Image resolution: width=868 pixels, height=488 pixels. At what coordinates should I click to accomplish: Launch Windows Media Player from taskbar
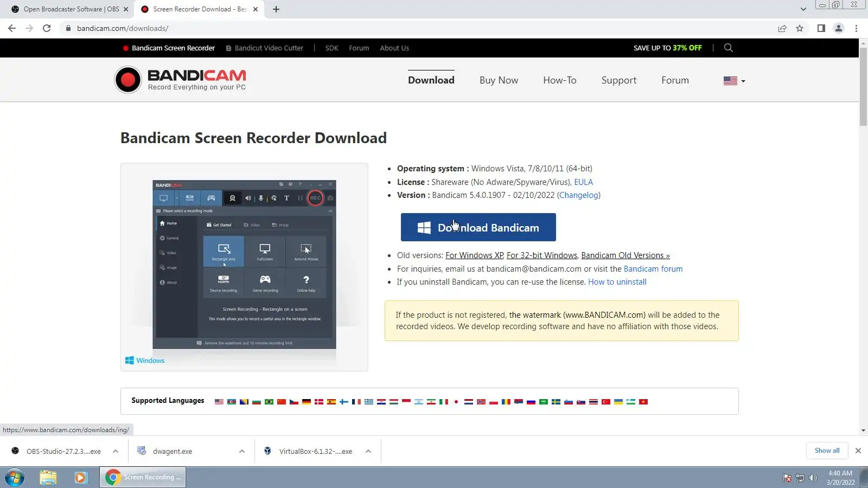pyautogui.click(x=81, y=478)
